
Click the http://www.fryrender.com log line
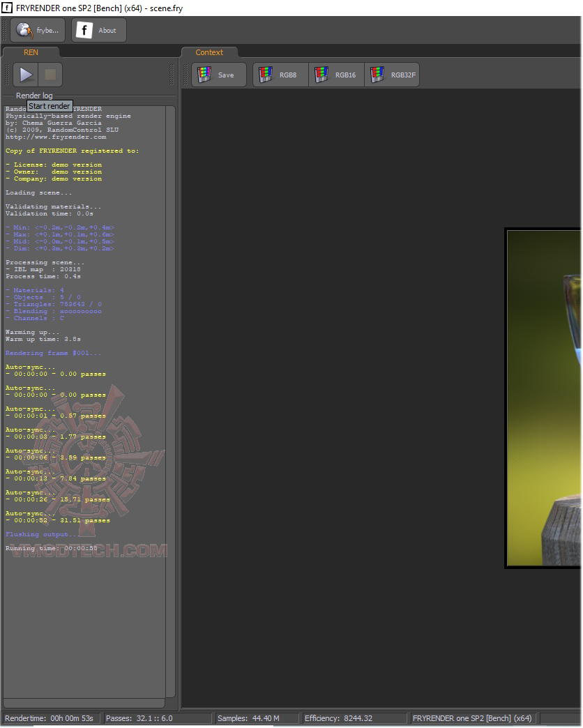[x=56, y=137]
